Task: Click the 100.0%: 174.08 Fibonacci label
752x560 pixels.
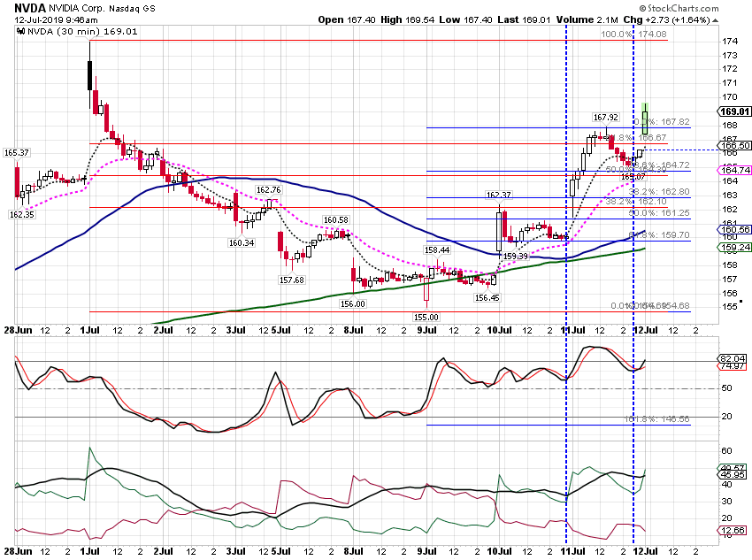Action: tap(633, 34)
